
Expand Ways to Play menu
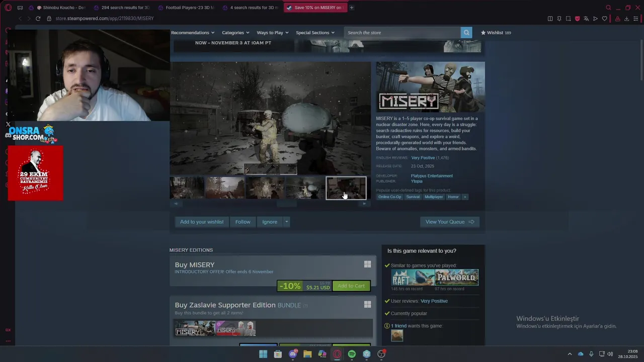tap(273, 33)
